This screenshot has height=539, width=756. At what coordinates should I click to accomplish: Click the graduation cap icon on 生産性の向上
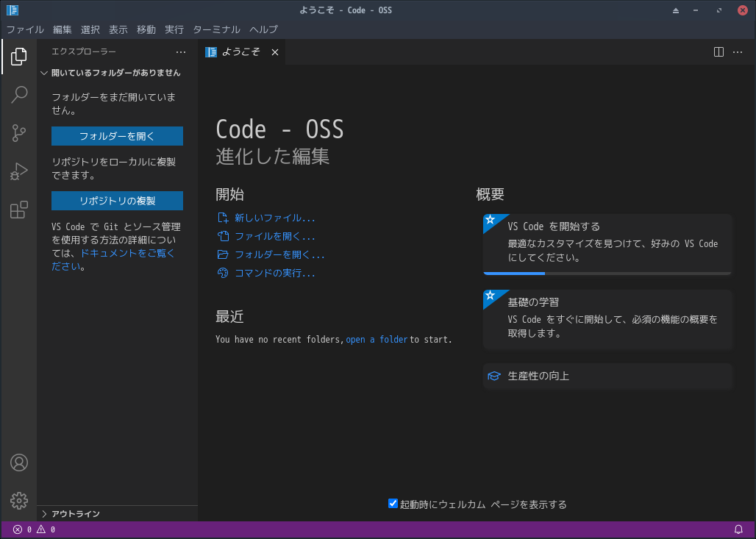493,376
